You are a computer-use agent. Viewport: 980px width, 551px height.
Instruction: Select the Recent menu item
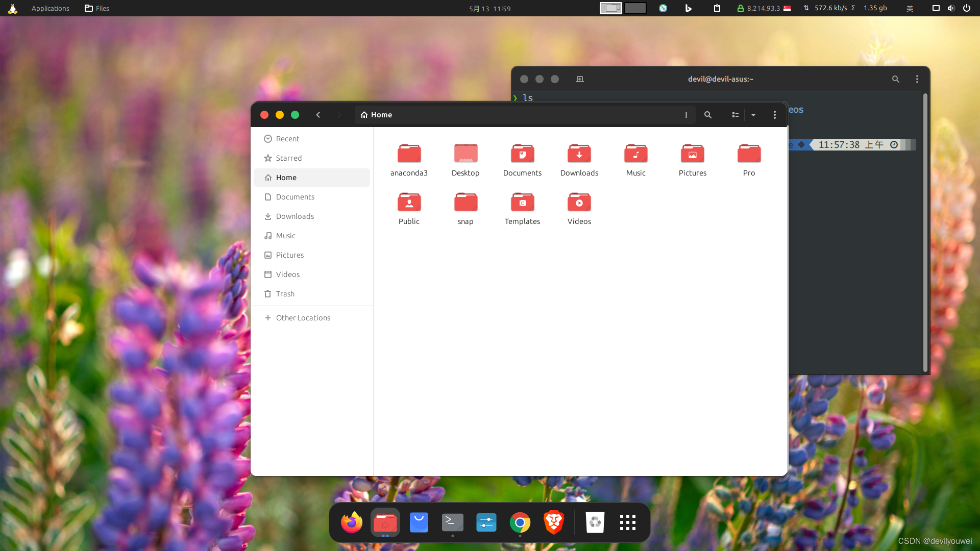pyautogui.click(x=288, y=138)
